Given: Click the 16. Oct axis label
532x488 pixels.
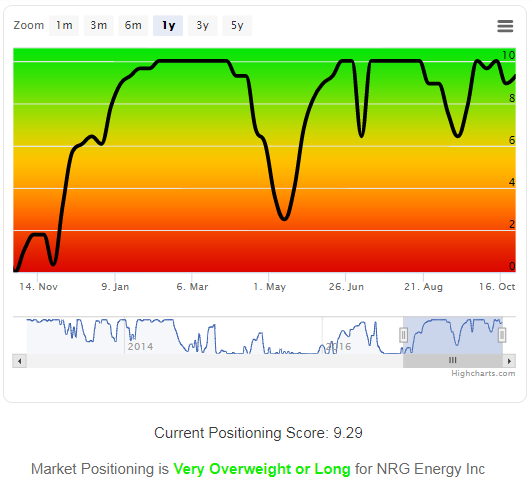Looking at the screenshot, I should [x=497, y=287].
